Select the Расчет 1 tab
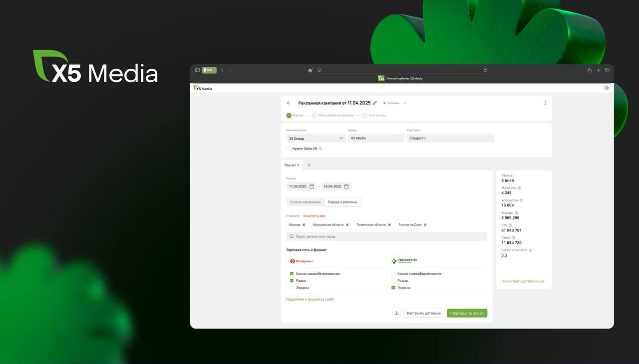 (292, 165)
